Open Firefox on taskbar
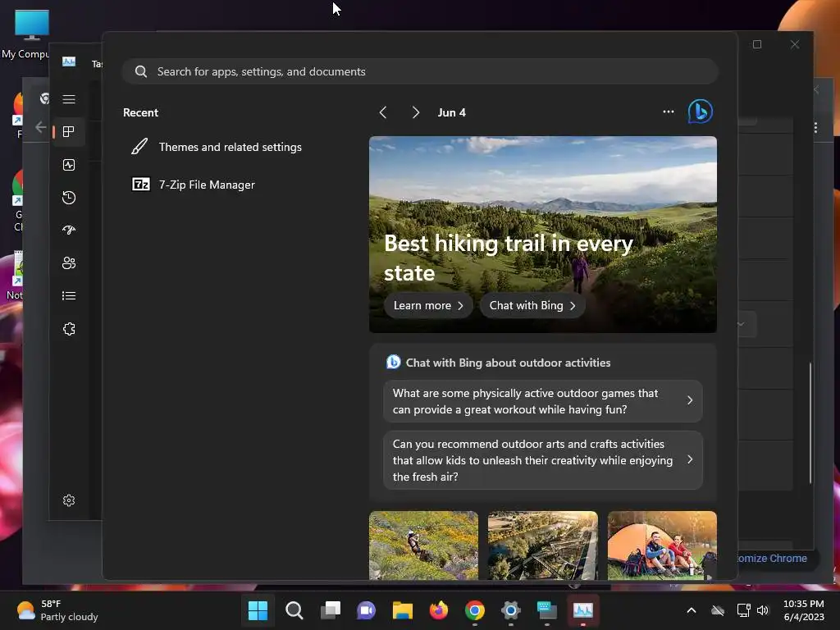 (x=439, y=610)
